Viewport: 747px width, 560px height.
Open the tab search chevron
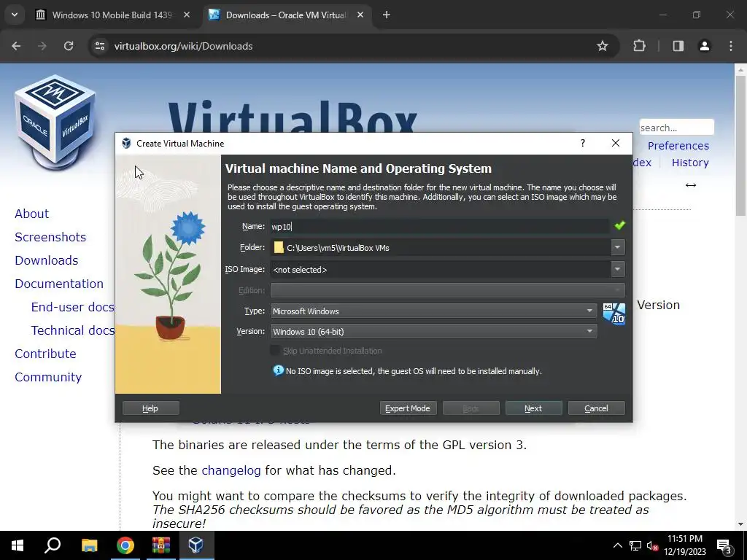click(15, 15)
